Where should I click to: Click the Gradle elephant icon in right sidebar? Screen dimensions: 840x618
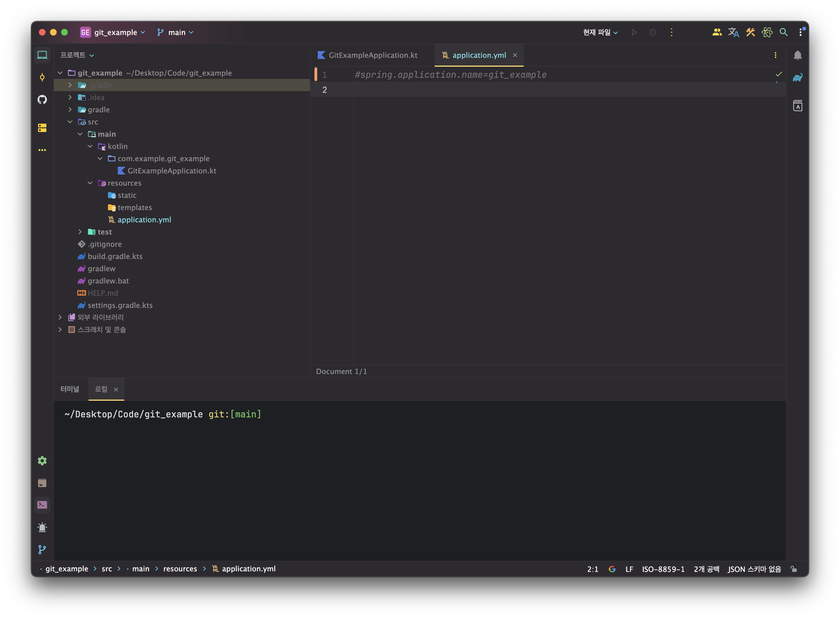pos(797,78)
